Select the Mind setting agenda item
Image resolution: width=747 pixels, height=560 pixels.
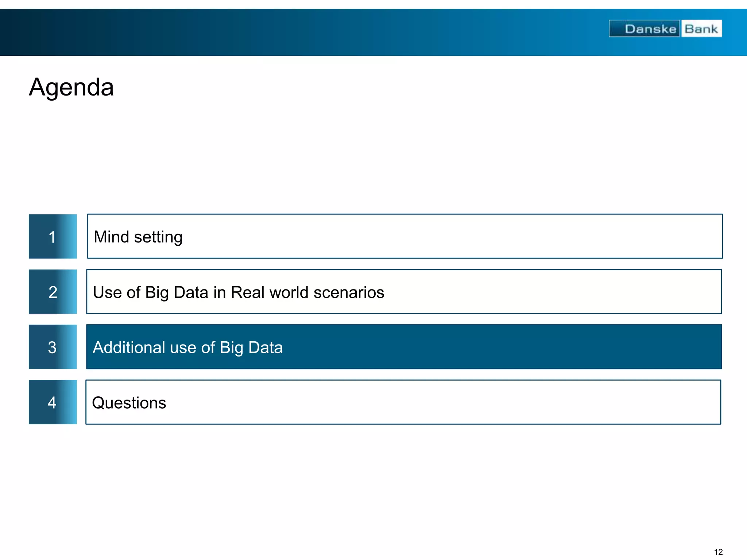[x=405, y=236]
